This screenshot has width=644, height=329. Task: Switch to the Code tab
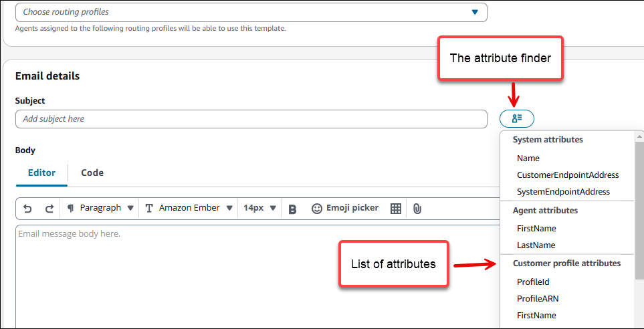tap(92, 173)
